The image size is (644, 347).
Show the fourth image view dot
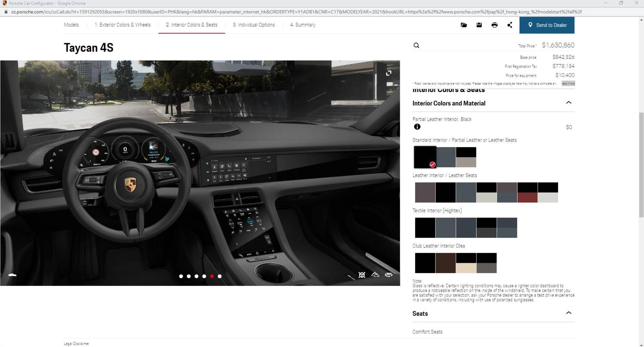click(x=204, y=276)
